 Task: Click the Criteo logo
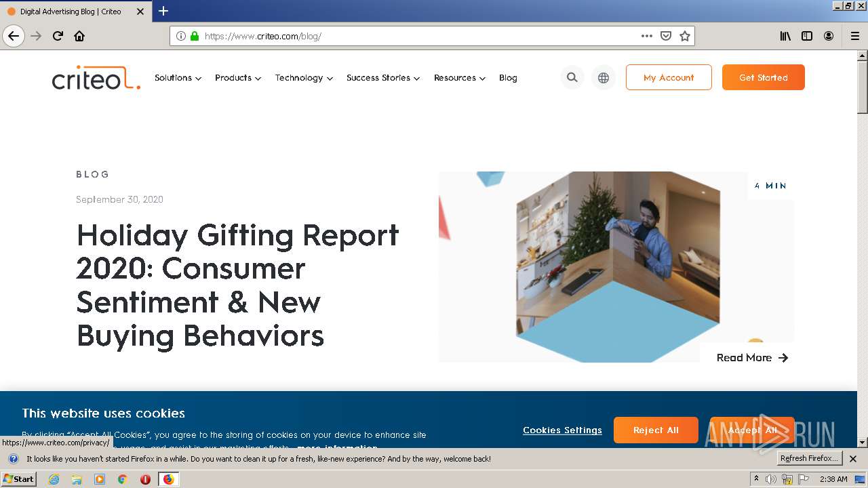pos(96,78)
